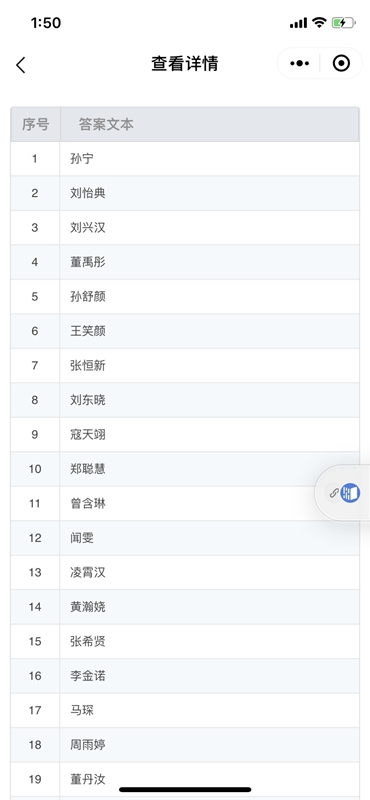The height and width of the screenshot is (800, 370).
Task: Tap the battery status icon
Action: click(x=342, y=23)
